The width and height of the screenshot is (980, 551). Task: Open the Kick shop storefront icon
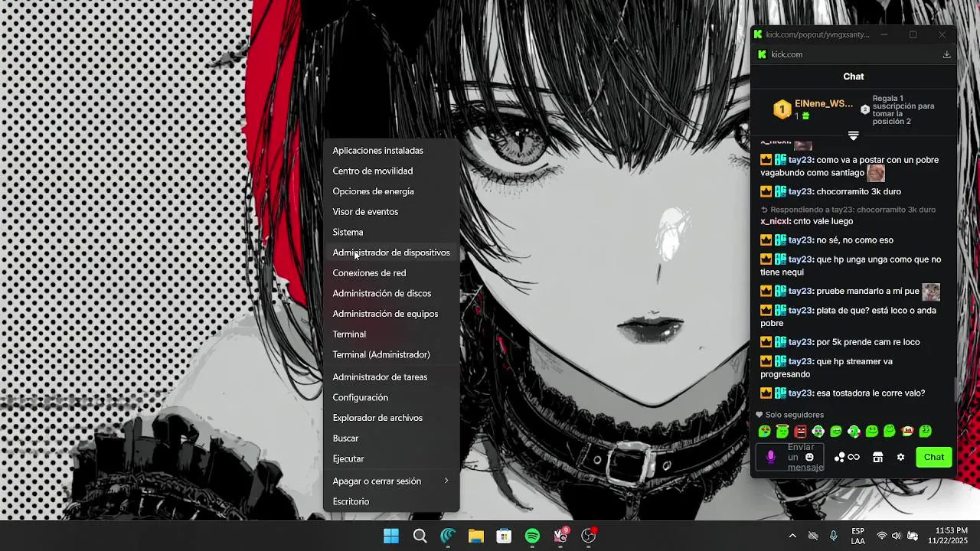point(877,457)
